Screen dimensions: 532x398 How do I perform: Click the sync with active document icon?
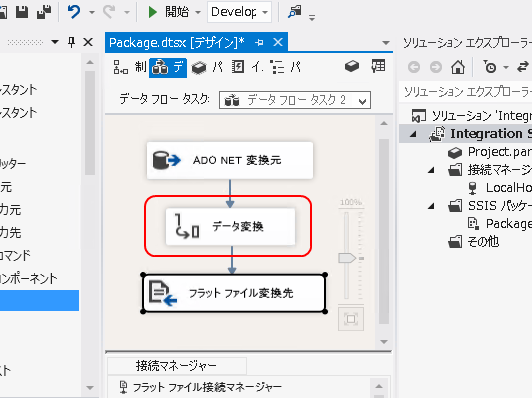click(x=523, y=67)
